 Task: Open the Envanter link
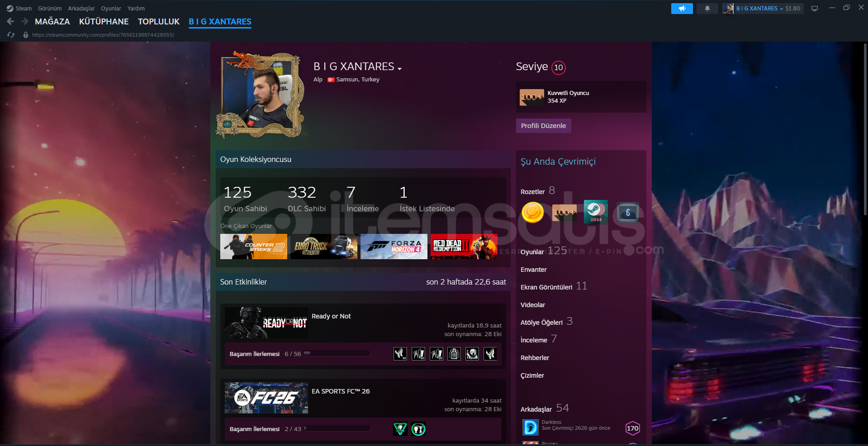[534, 270]
